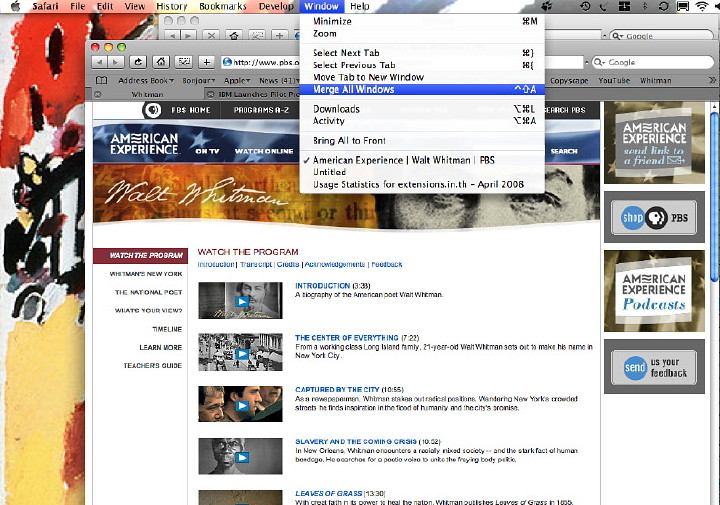Click the home icon in back Safari window
The image size is (720, 505).
(234, 35)
